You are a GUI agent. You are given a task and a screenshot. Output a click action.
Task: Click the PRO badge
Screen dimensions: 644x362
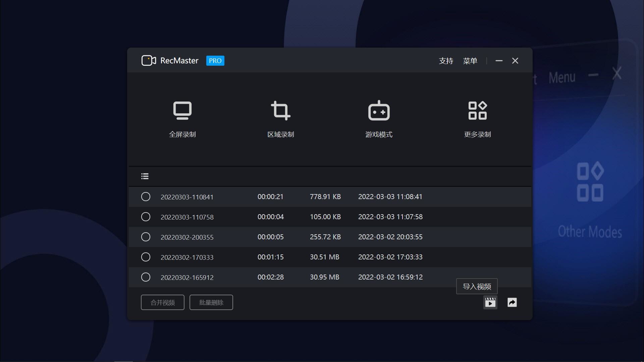(215, 61)
